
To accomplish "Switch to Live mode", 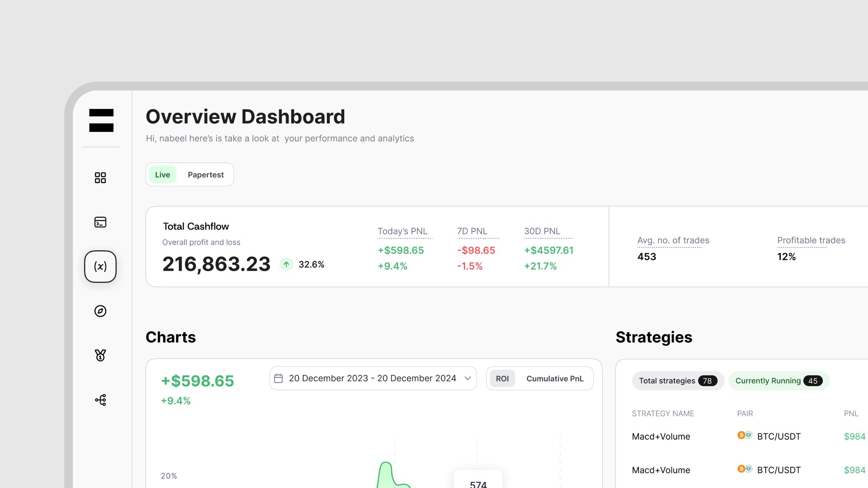I will tap(163, 175).
